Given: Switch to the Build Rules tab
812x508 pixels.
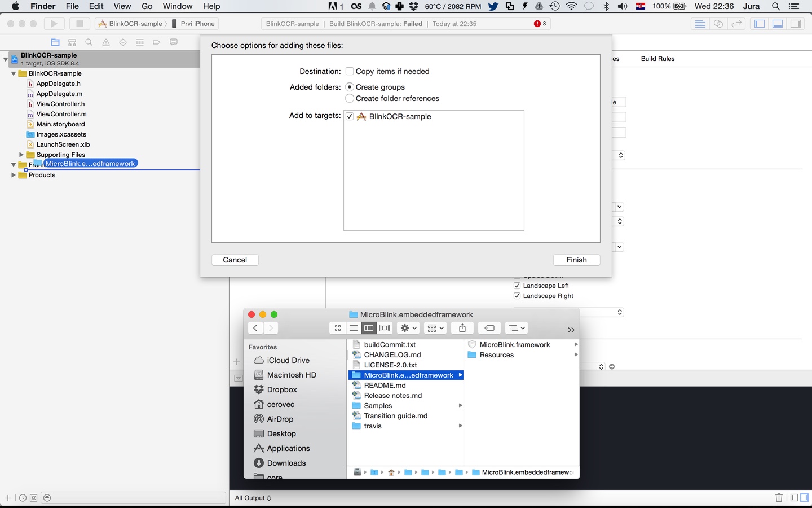Looking at the screenshot, I should point(657,59).
